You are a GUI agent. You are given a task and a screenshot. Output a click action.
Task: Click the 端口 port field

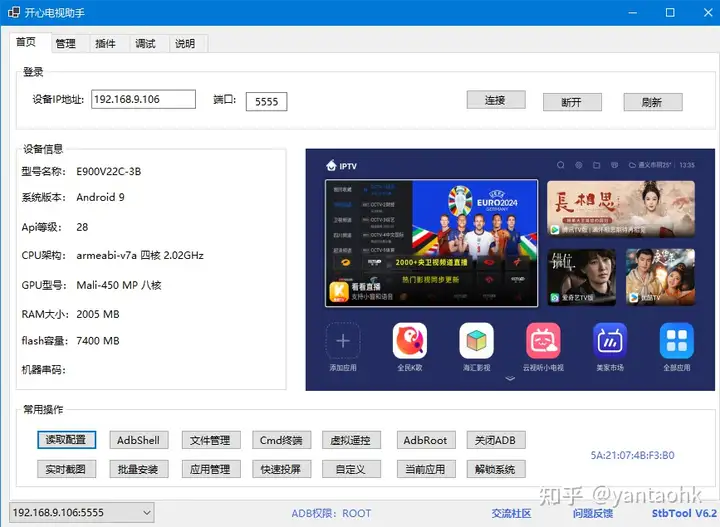pyautogui.click(x=266, y=101)
